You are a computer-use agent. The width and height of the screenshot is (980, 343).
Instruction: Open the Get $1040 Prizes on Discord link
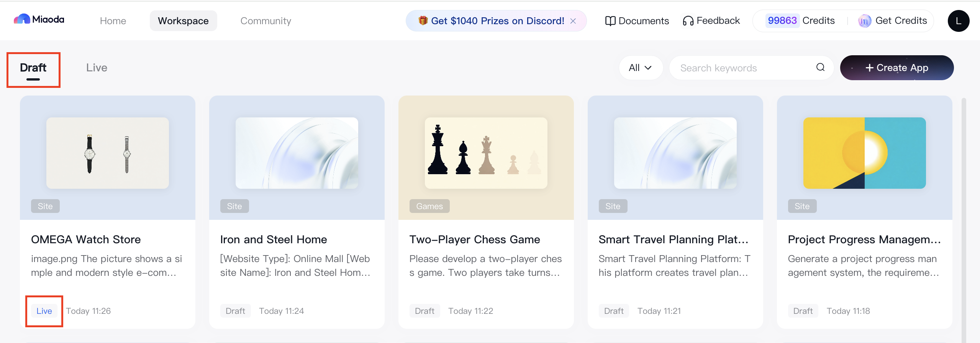[497, 21]
